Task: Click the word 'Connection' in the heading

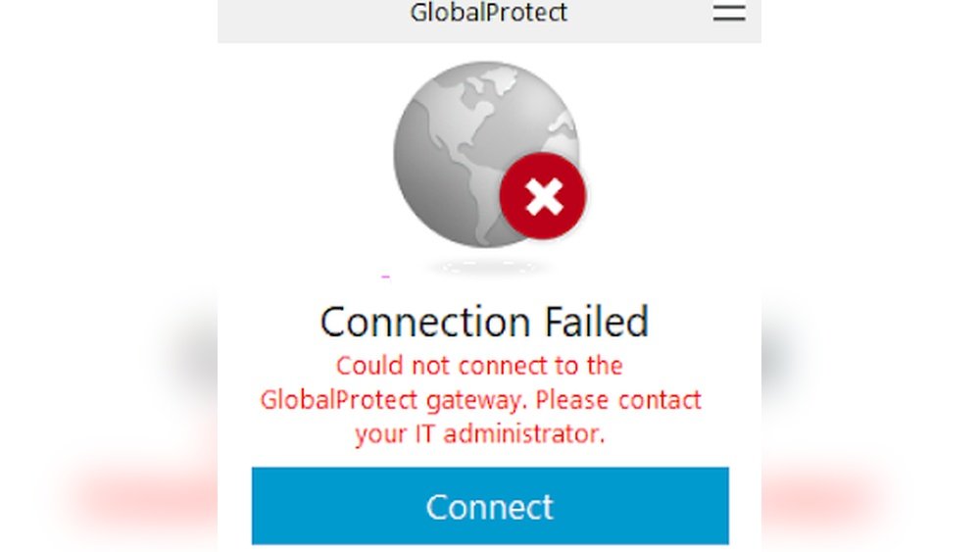Action: coord(425,323)
